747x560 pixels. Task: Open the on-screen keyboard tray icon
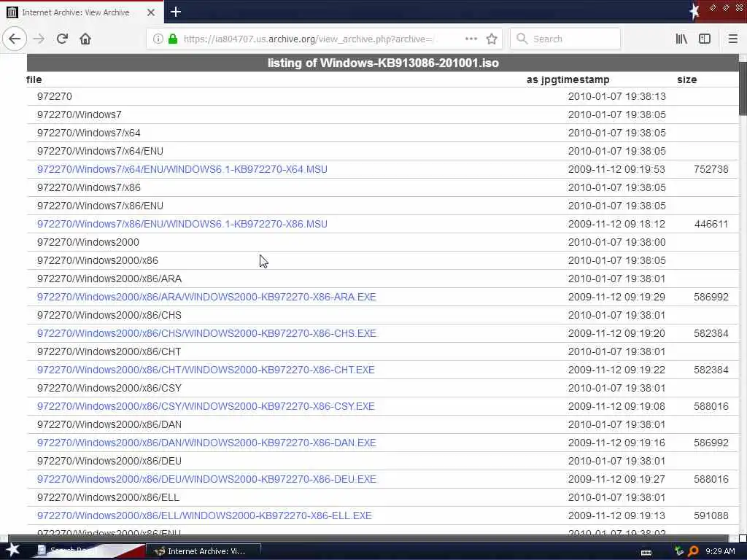click(x=646, y=552)
